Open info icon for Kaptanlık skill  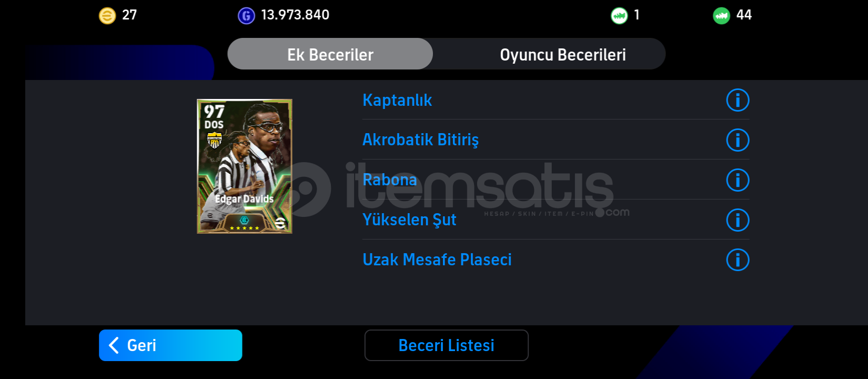click(738, 100)
